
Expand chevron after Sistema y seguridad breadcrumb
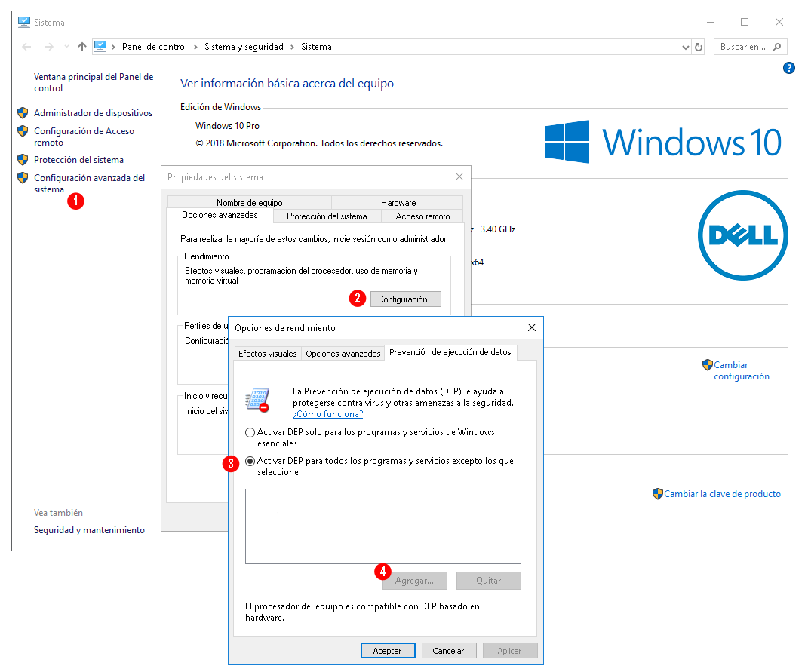292,47
